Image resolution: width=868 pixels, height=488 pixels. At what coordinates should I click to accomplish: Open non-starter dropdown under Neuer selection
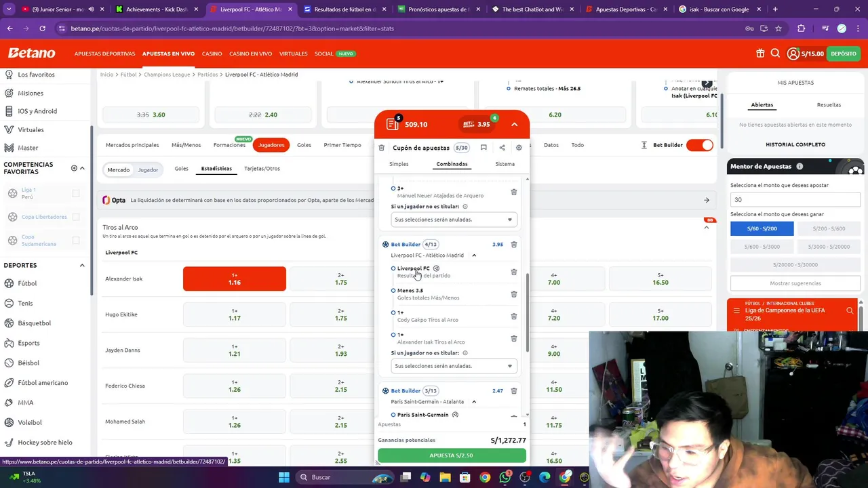pos(454,220)
